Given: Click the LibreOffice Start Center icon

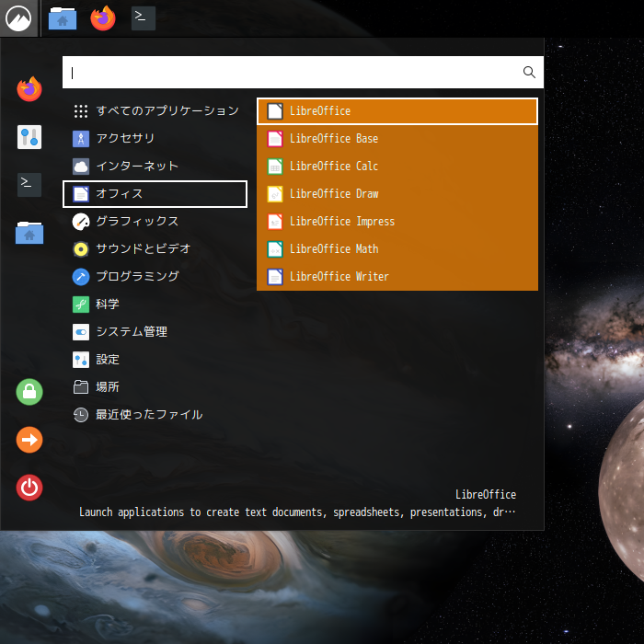Looking at the screenshot, I should (275, 111).
